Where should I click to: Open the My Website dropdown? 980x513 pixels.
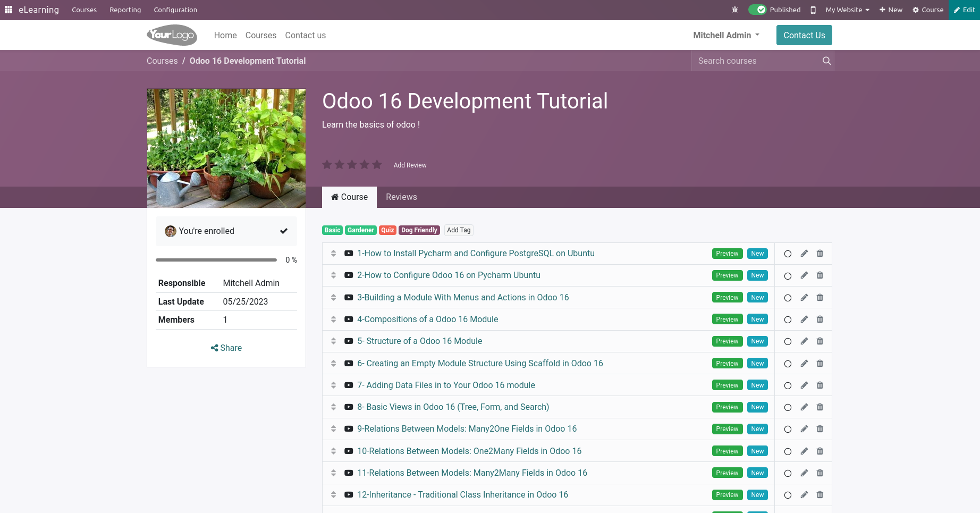(x=847, y=10)
